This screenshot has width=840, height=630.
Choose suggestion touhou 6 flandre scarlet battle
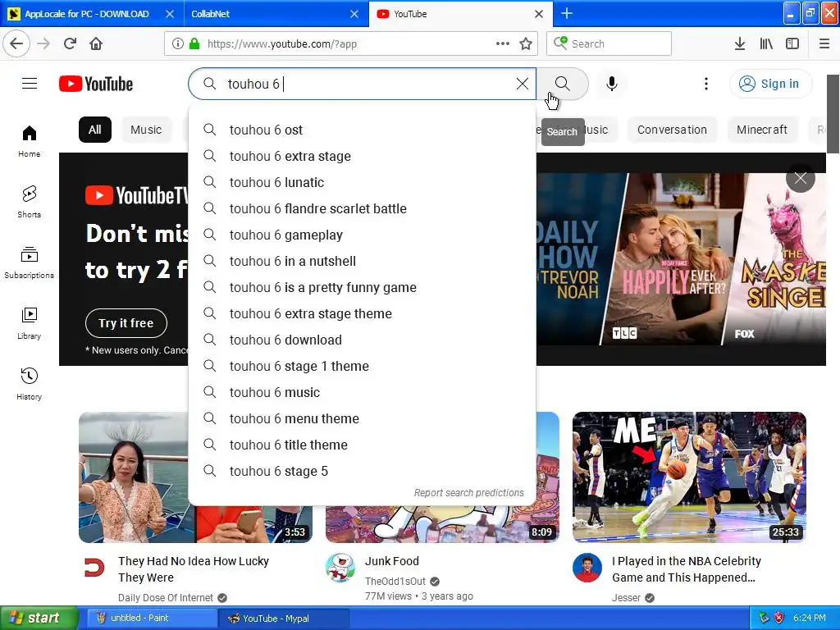coord(362,209)
